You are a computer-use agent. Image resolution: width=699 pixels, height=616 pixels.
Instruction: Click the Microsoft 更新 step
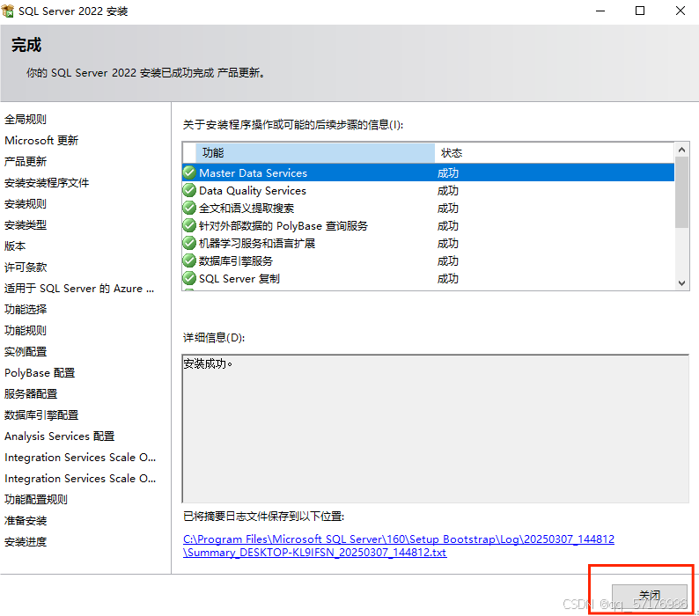(x=41, y=141)
